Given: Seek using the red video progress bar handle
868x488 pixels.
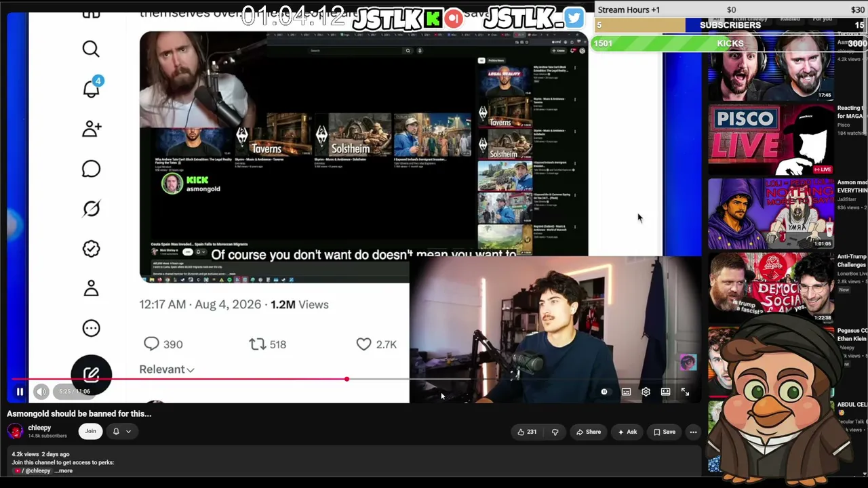Looking at the screenshot, I should tap(347, 379).
